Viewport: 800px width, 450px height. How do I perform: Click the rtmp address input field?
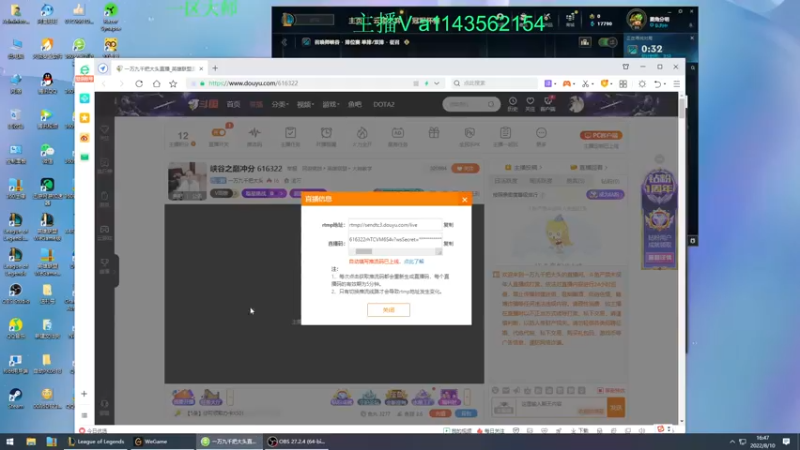394,225
